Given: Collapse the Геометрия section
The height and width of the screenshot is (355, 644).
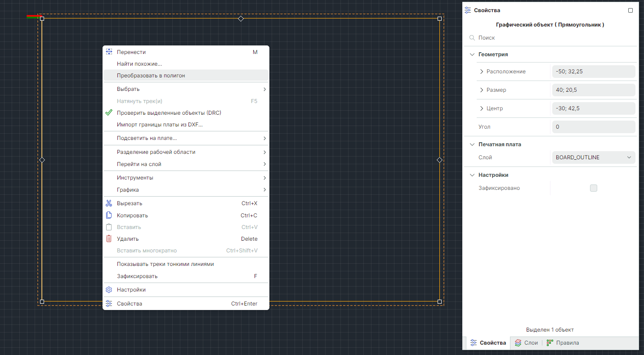Looking at the screenshot, I should pyautogui.click(x=472, y=54).
